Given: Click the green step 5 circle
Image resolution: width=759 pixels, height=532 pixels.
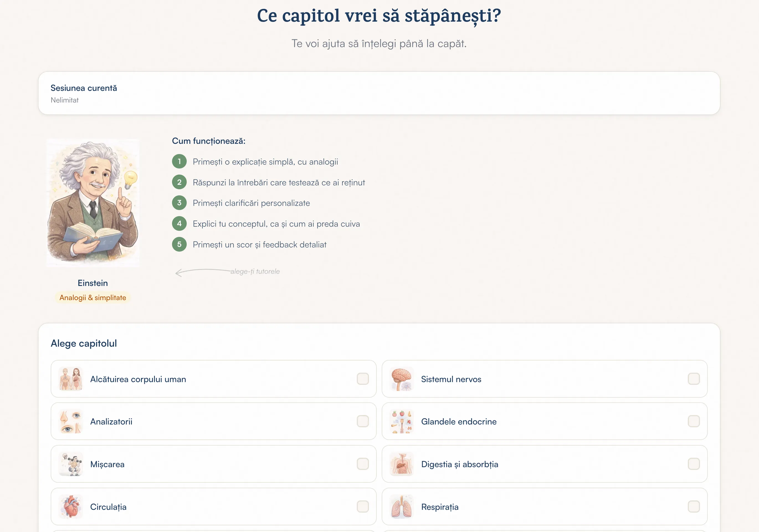Looking at the screenshot, I should pos(179,244).
